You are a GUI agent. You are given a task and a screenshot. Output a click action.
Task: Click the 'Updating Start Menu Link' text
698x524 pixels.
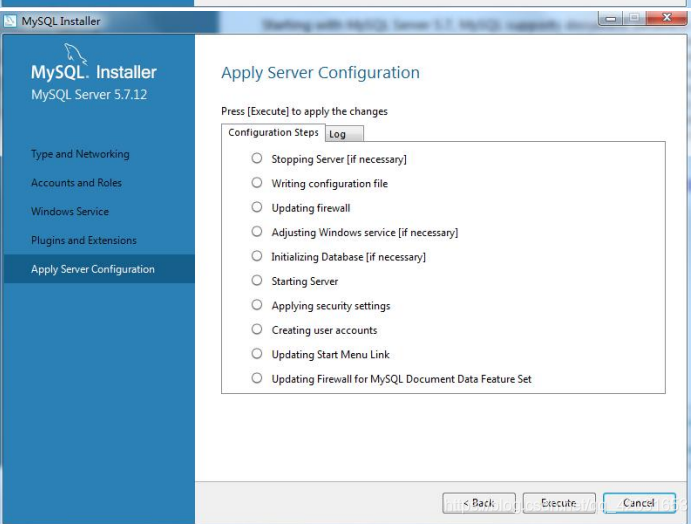coord(330,355)
